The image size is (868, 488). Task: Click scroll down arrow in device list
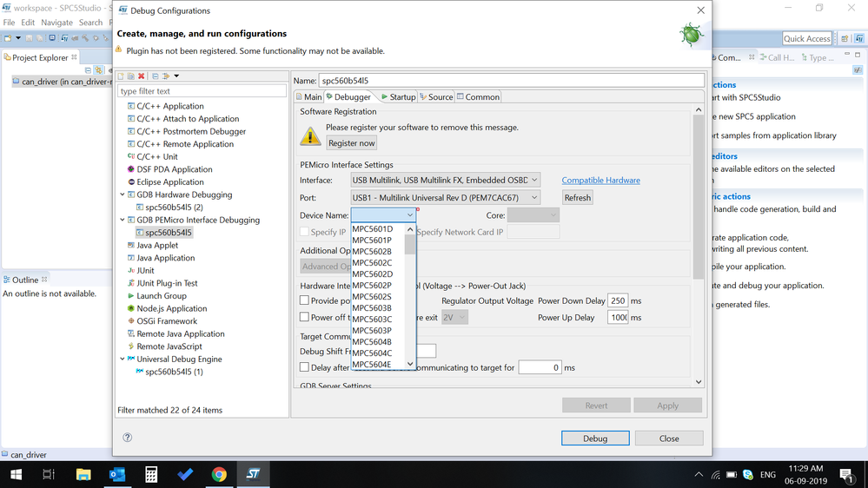[x=410, y=364]
